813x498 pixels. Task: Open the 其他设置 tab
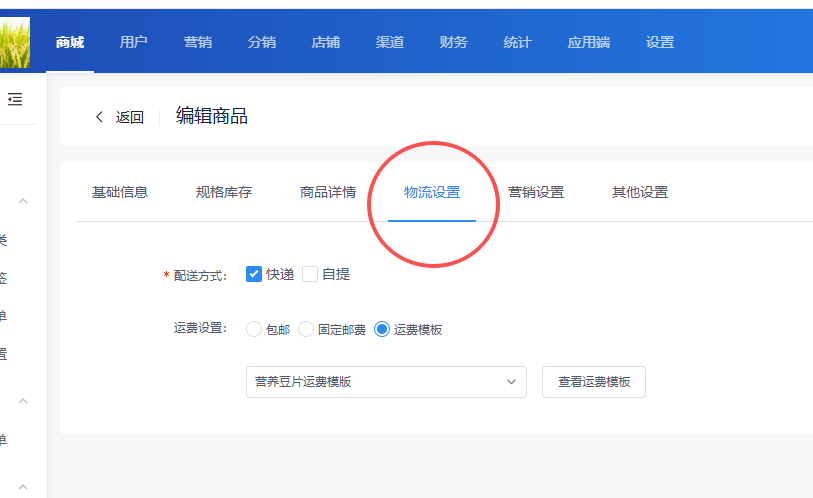[640, 192]
